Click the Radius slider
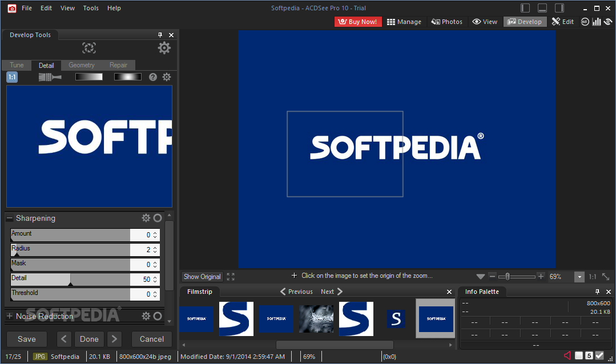Image resolution: width=616 pixels, height=364 pixels. 71,250
